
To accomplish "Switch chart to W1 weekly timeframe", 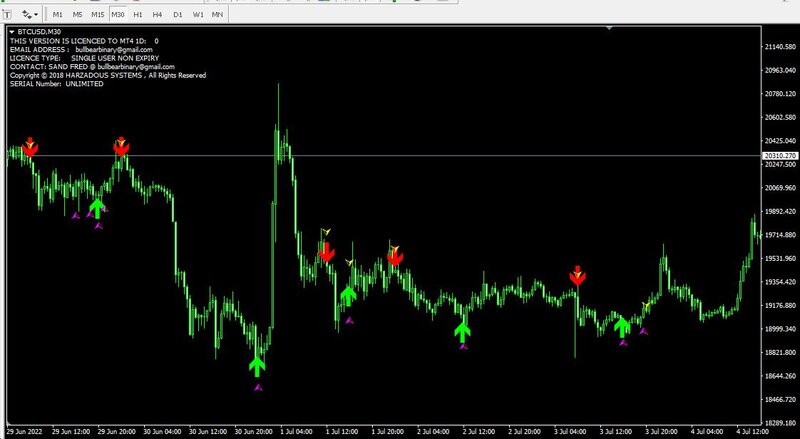I will point(198,15).
